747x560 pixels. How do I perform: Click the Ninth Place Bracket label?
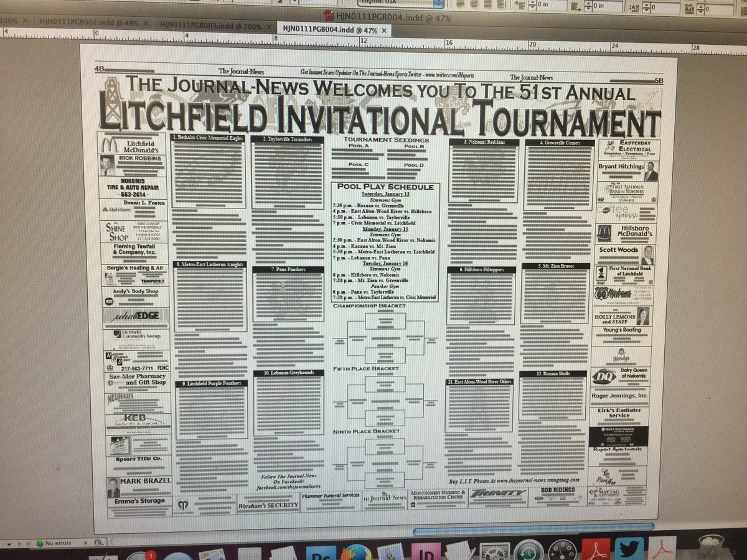366,431
